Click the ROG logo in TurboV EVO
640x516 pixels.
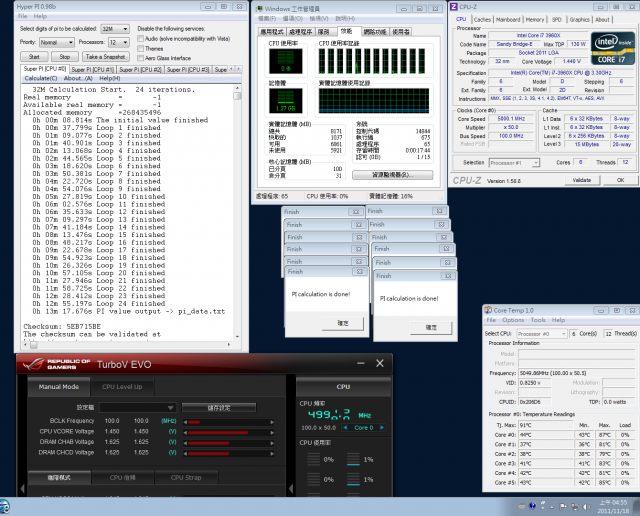pyautogui.click(x=33, y=364)
